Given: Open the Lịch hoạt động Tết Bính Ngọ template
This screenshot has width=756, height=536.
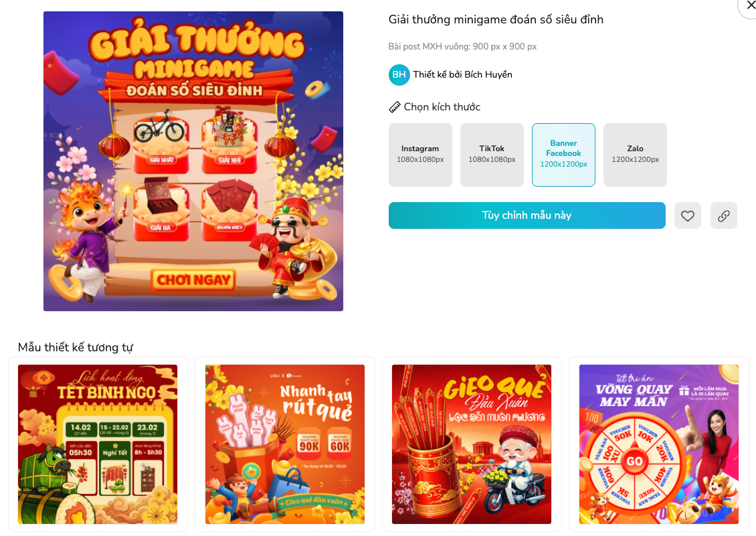Looking at the screenshot, I should (98, 444).
